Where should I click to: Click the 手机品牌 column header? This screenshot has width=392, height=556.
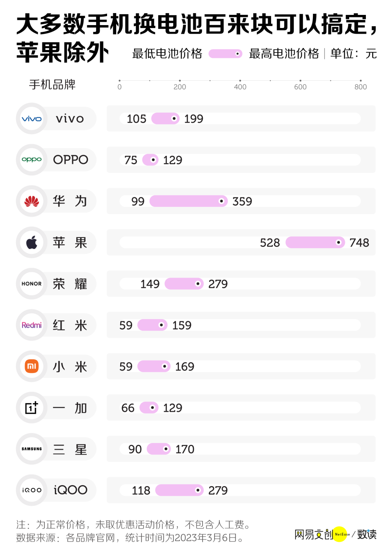(x=52, y=85)
